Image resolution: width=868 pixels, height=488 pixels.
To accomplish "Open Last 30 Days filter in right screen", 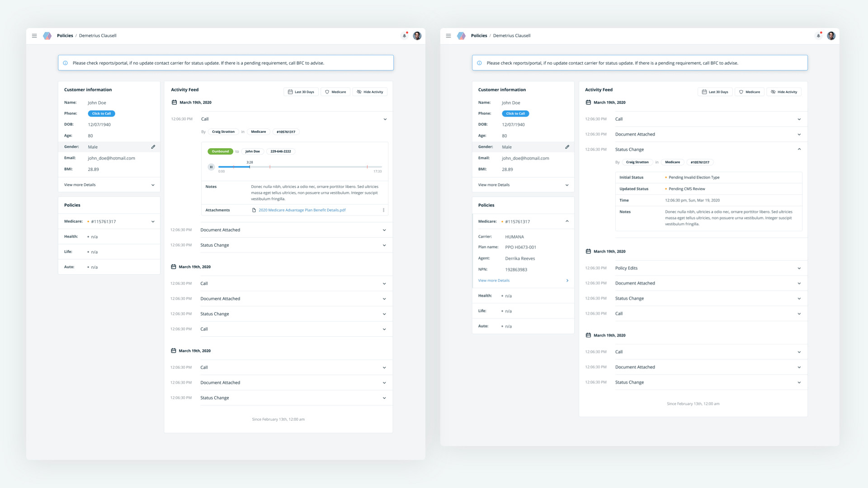I will (x=715, y=92).
